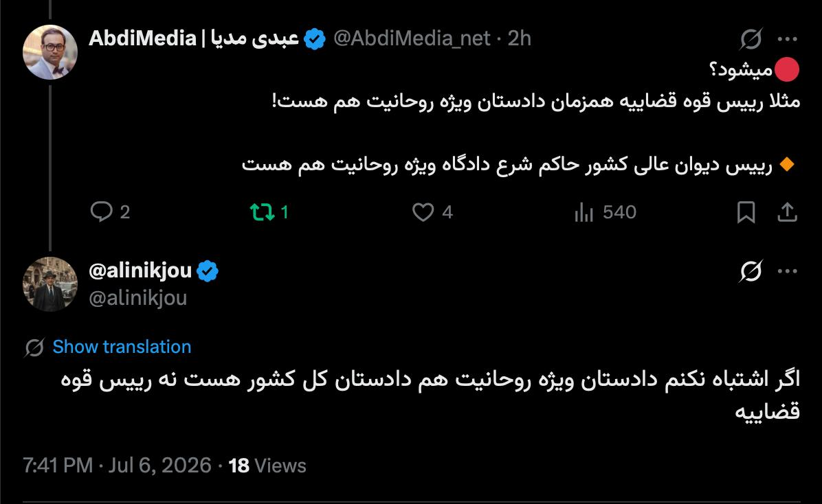
Task: Click the @alinikjou bold display name
Action: point(140,271)
